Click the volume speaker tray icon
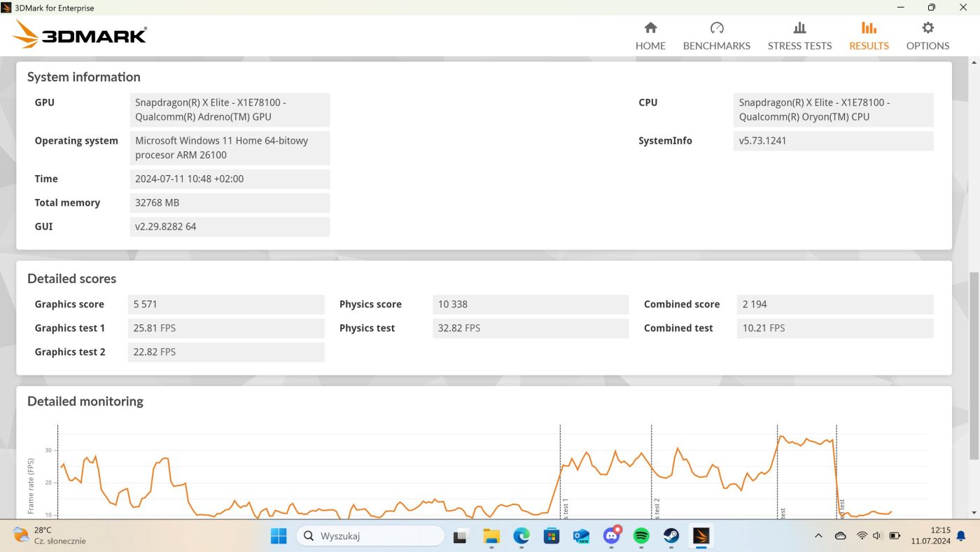This screenshot has width=980, height=552. click(x=878, y=536)
